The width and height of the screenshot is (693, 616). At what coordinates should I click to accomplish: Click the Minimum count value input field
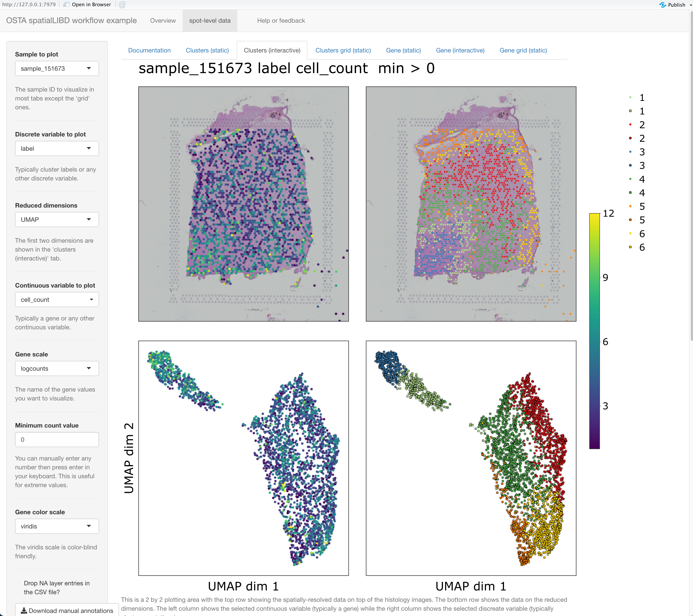pos(57,440)
